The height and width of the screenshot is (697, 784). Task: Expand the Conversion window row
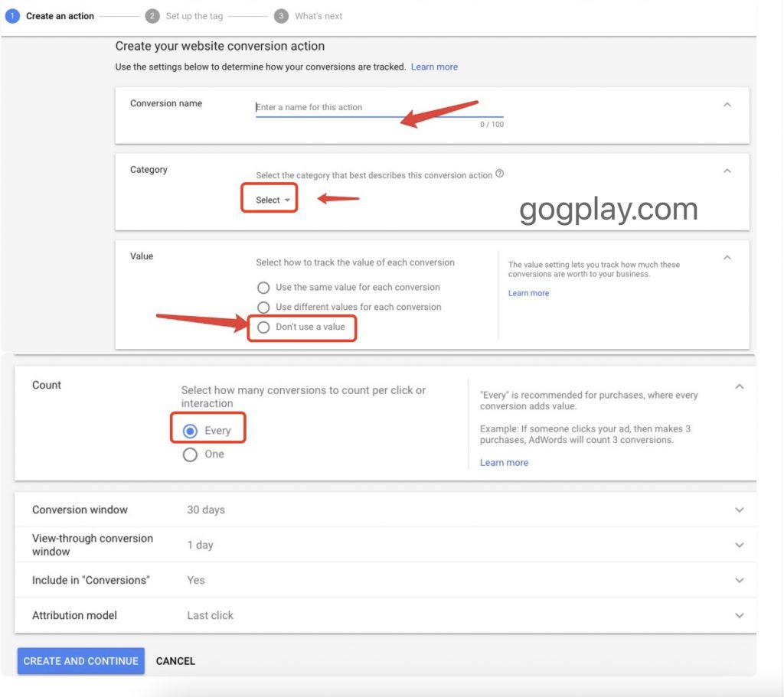coord(385,510)
